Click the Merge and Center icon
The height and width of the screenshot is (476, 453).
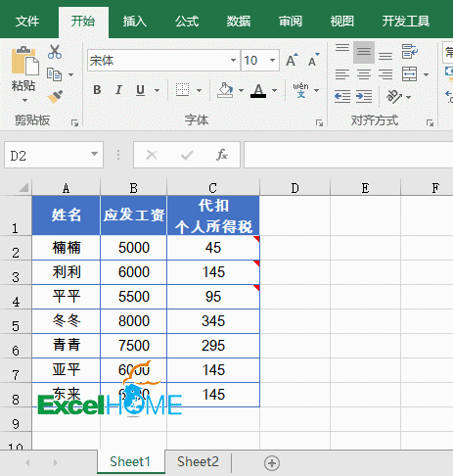tap(410, 74)
